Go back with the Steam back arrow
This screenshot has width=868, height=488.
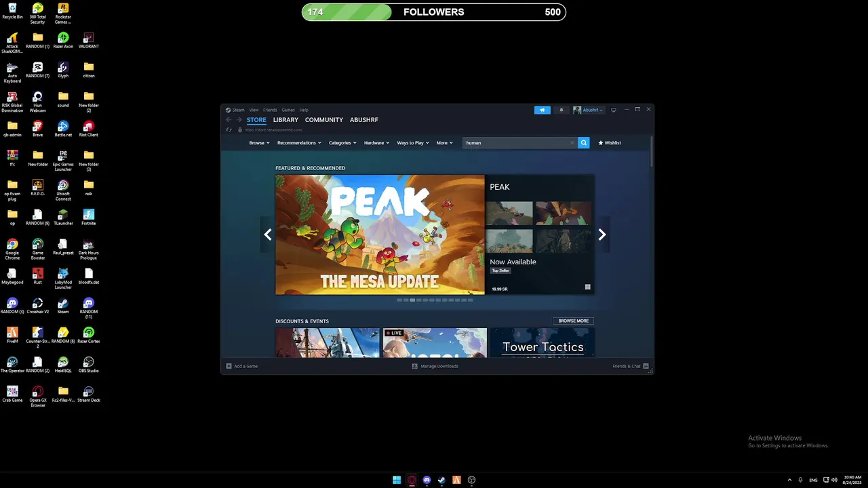coord(229,120)
